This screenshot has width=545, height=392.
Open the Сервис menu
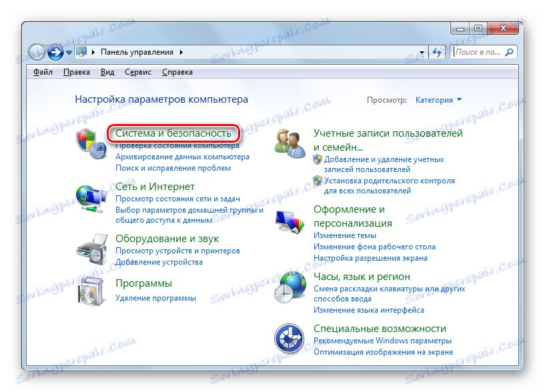pyautogui.click(x=138, y=72)
